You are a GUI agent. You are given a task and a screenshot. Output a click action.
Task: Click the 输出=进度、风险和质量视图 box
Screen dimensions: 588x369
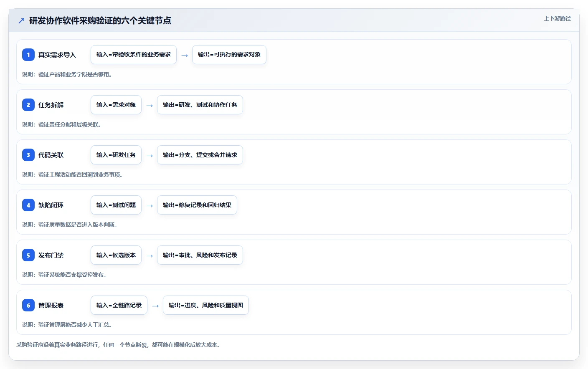pos(206,305)
